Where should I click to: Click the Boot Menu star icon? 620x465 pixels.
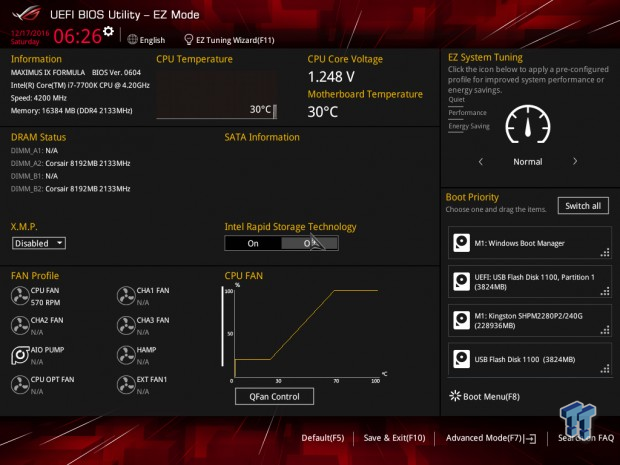point(455,396)
